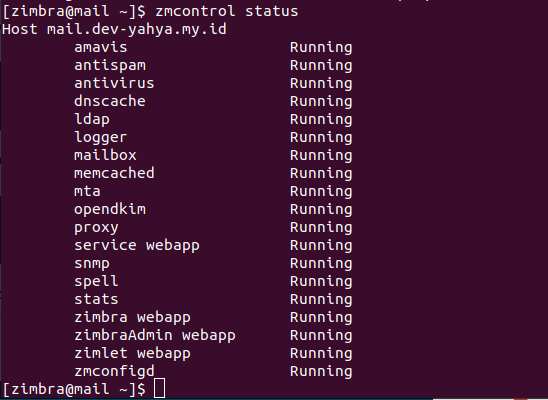The height and width of the screenshot is (400, 548).
Task: Click the mta service name
Action: pos(87,191)
